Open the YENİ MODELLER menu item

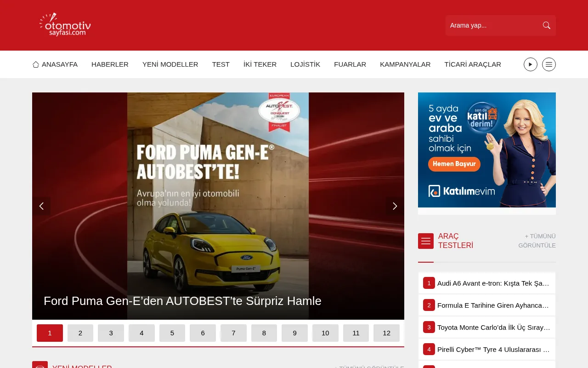170,64
